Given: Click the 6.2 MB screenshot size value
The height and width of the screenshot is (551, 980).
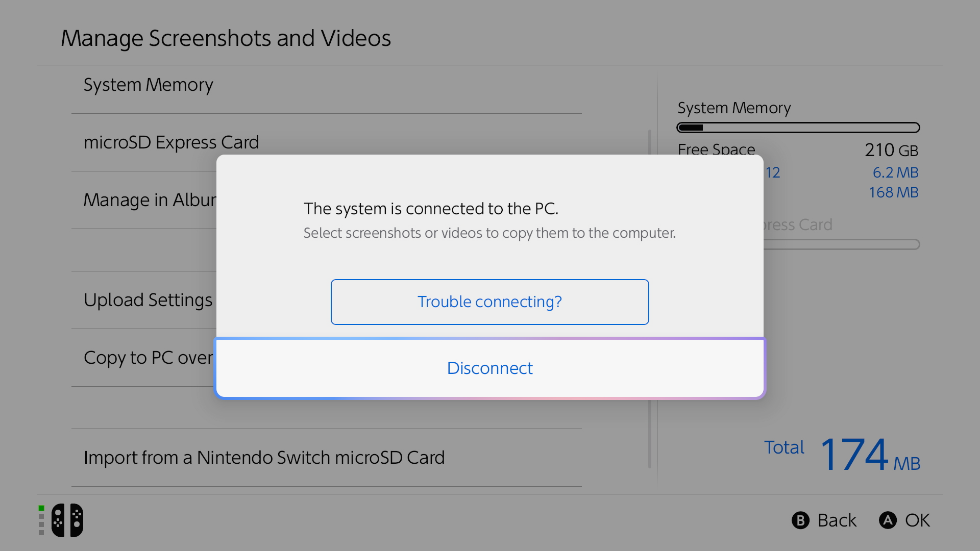Looking at the screenshot, I should click(895, 172).
